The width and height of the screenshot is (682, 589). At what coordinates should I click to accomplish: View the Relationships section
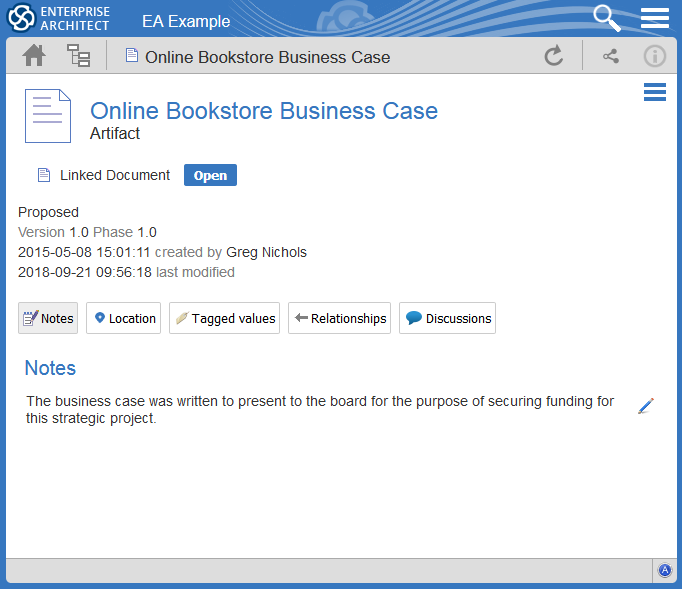click(339, 318)
